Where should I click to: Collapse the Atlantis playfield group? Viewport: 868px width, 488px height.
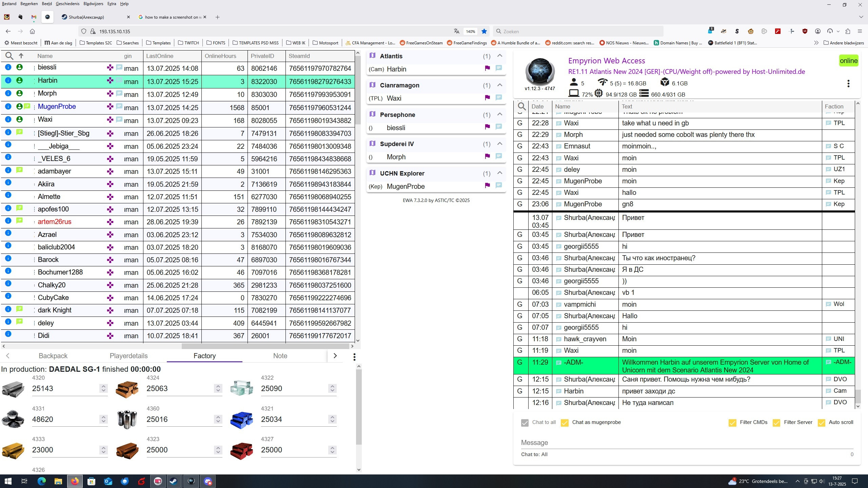(x=499, y=56)
